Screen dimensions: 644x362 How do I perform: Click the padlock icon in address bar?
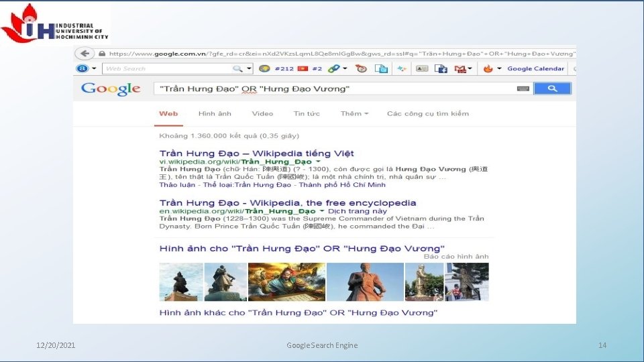(x=102, y=54)
